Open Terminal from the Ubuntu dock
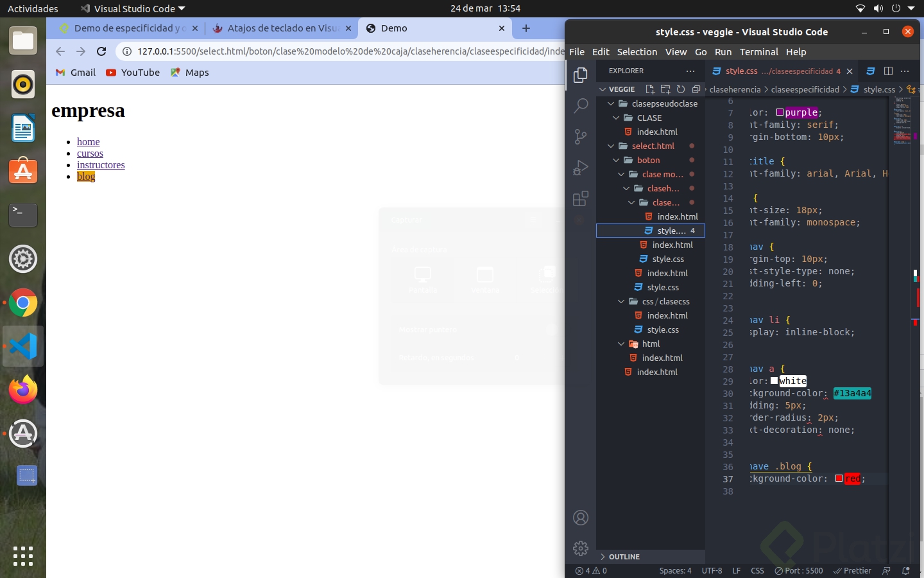 [23, 215]
